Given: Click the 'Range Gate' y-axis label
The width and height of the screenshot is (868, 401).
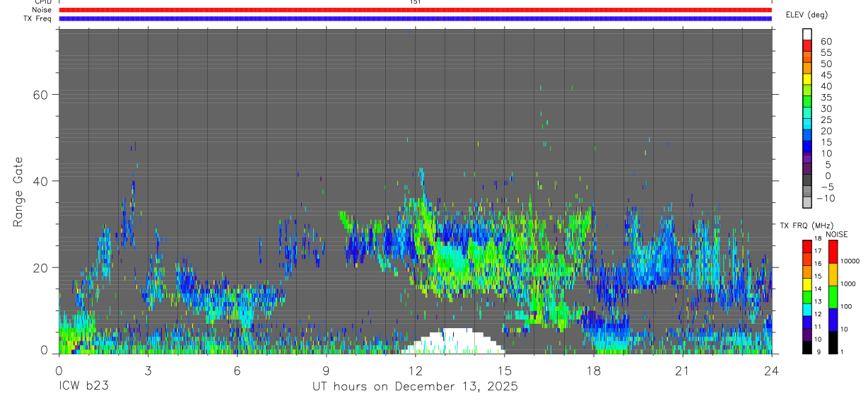Looking at the screenshot, I should [x=19, y=192].
